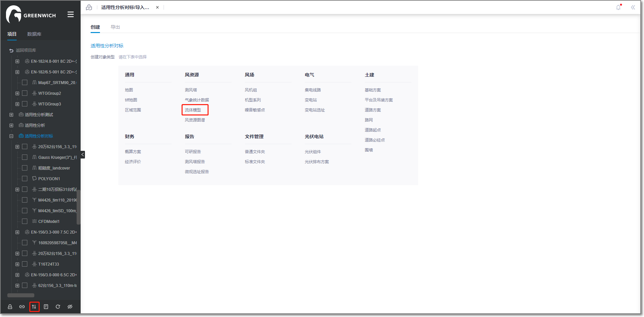
Task: Click the Greenwich logo
Action: [31, 14]
